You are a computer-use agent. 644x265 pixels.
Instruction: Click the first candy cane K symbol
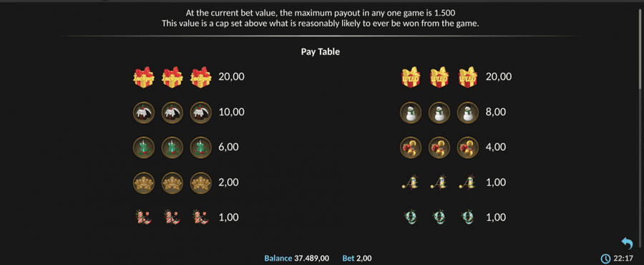click(144, 217)
